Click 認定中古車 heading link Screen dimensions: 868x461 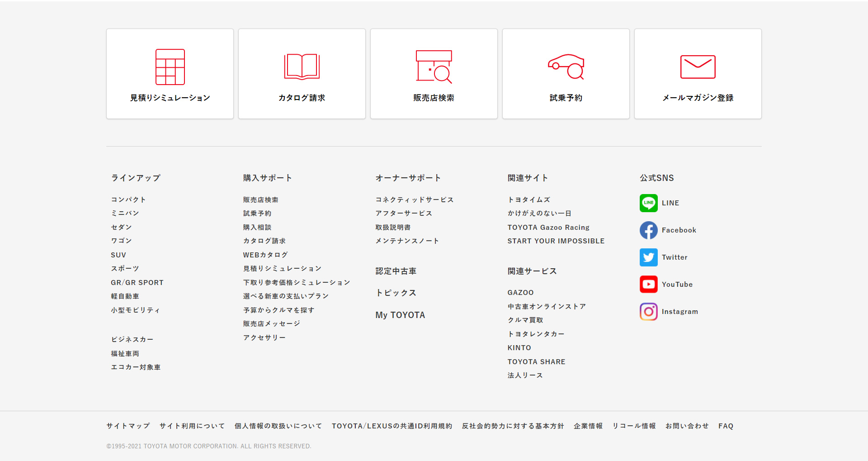[x=396, y=271]
